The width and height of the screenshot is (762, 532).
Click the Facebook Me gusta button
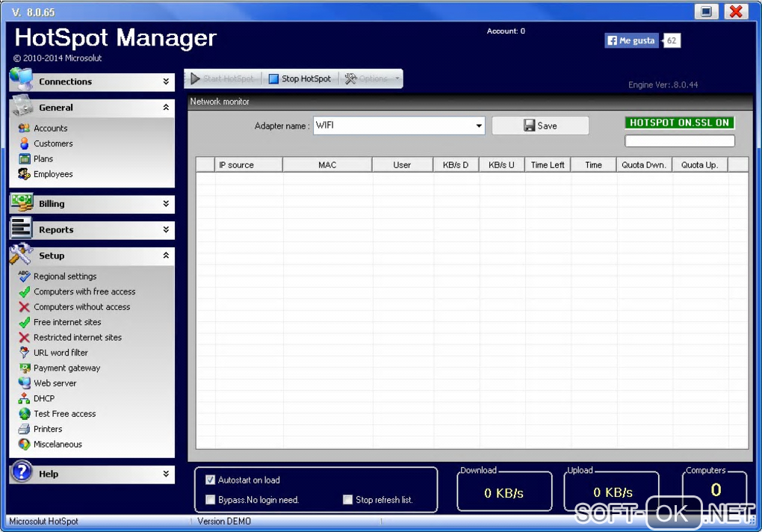[632, 40]
